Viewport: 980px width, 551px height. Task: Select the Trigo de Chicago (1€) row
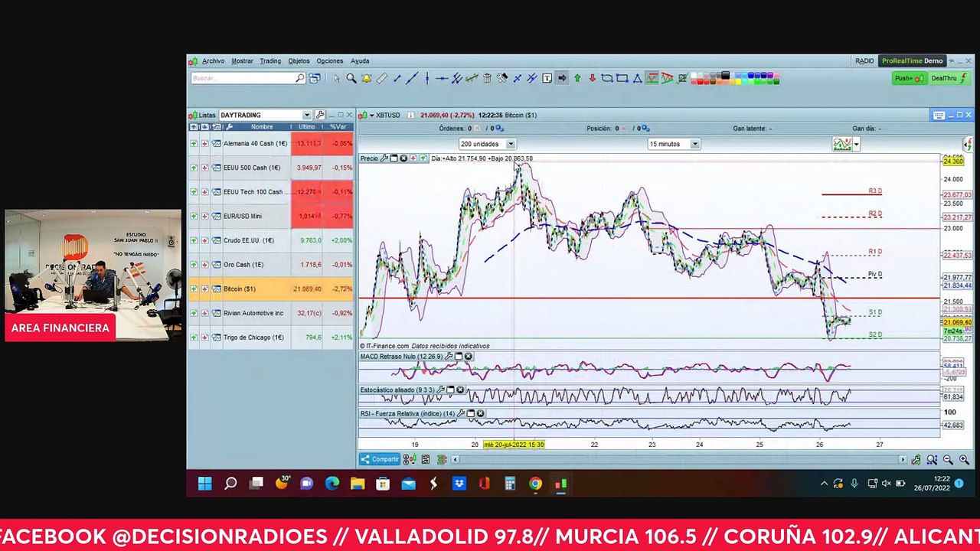(271, 337)
